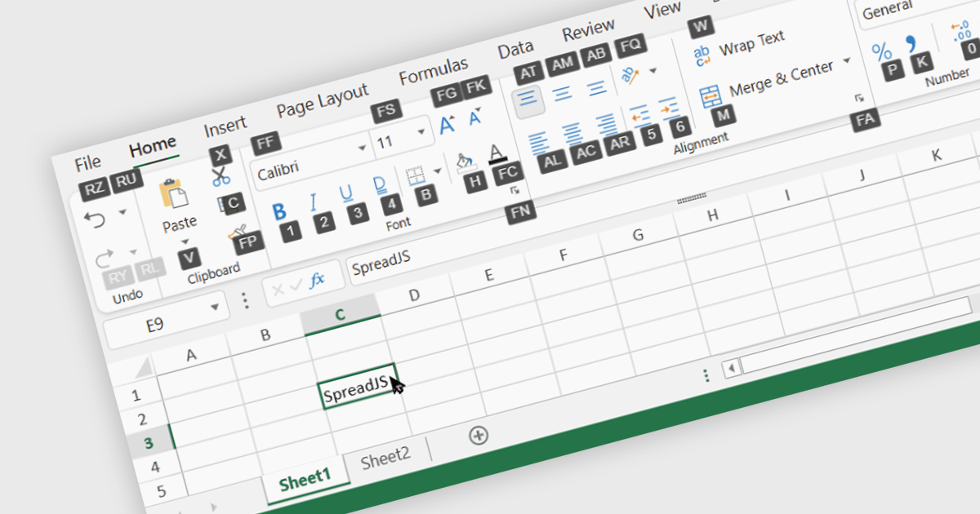This screenshot has width=980, height=514.
Task: Click the Borders icon
Action: tap(416, 175)
